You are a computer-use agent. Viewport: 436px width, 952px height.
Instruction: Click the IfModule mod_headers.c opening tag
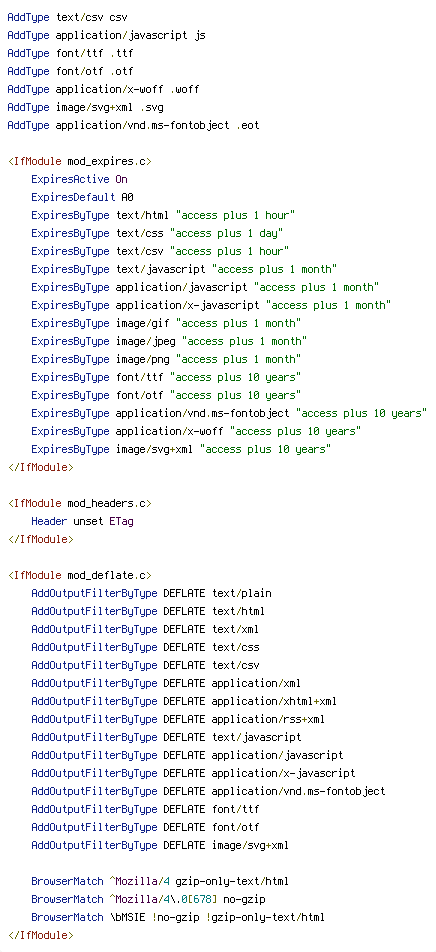pyautogui.click(x=80, y=503)
